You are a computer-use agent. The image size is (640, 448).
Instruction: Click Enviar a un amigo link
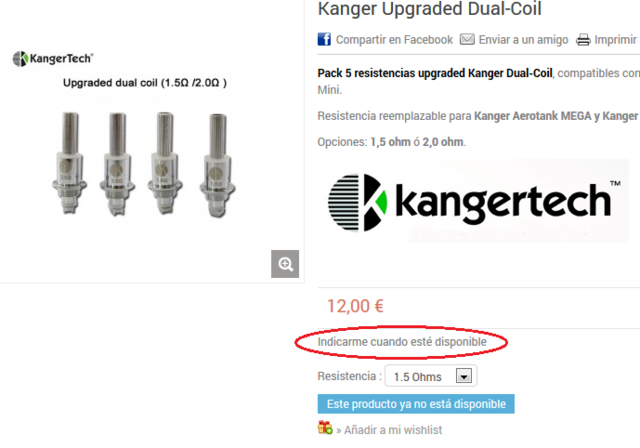point(523,40)
